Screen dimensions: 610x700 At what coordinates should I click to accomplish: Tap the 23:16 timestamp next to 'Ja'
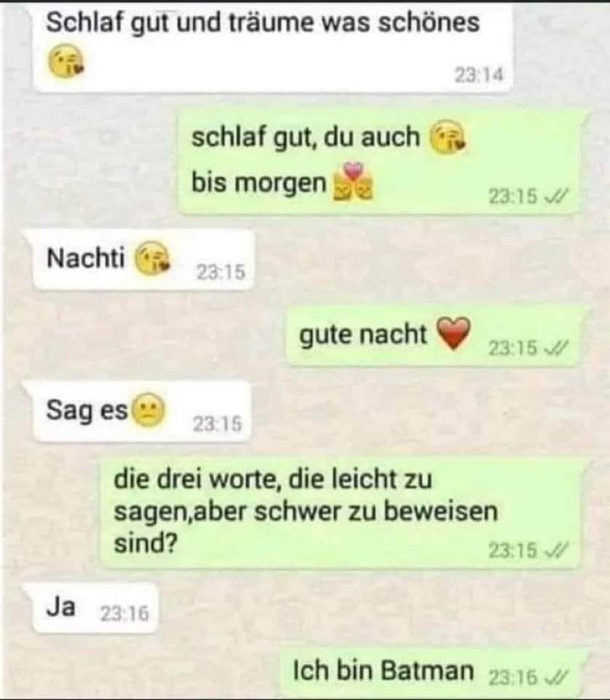[x=124, y=614]
